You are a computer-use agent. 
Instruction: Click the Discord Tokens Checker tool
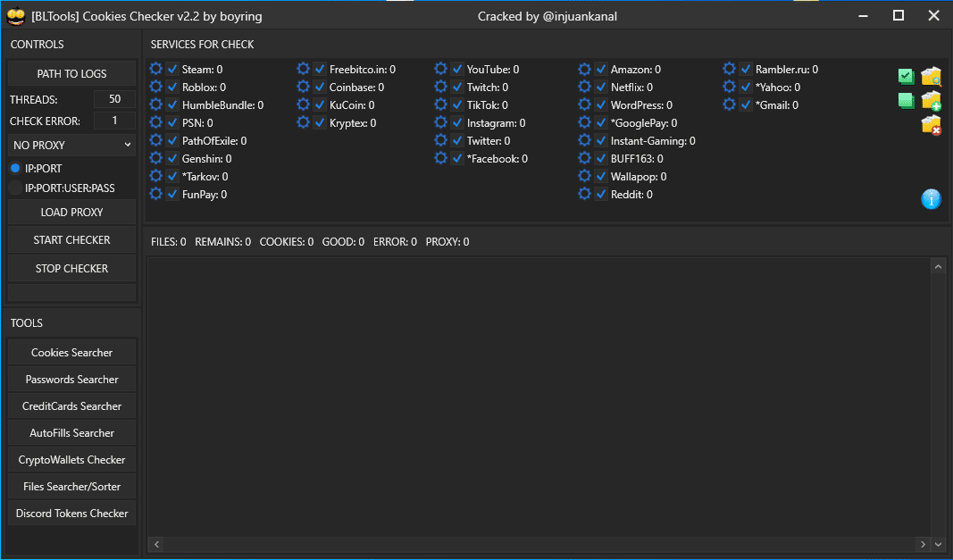tap(71, 513)
